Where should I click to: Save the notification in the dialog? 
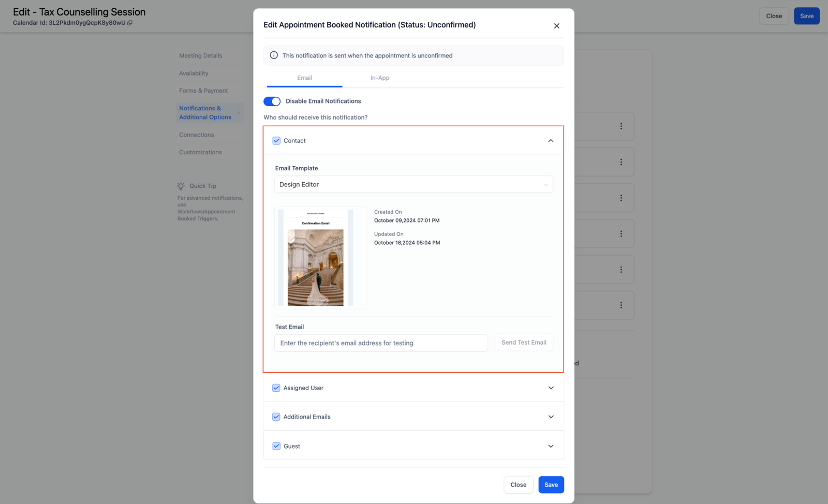point(551,485)
